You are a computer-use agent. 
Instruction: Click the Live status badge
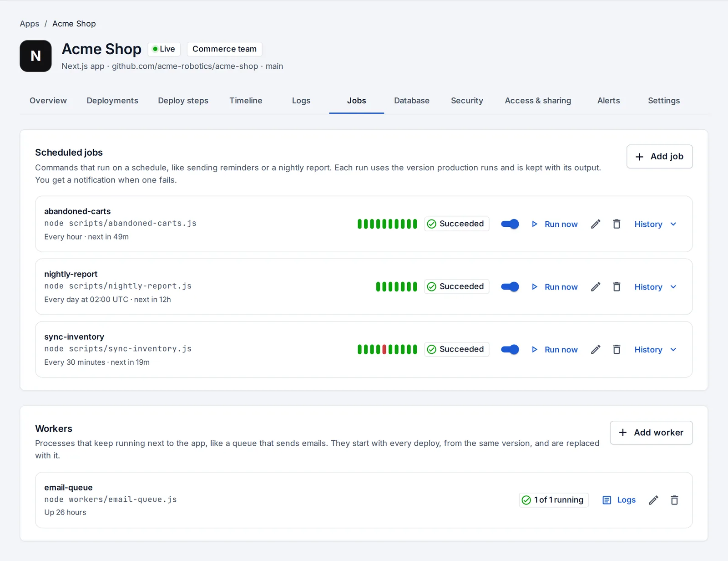pos(164,49)
